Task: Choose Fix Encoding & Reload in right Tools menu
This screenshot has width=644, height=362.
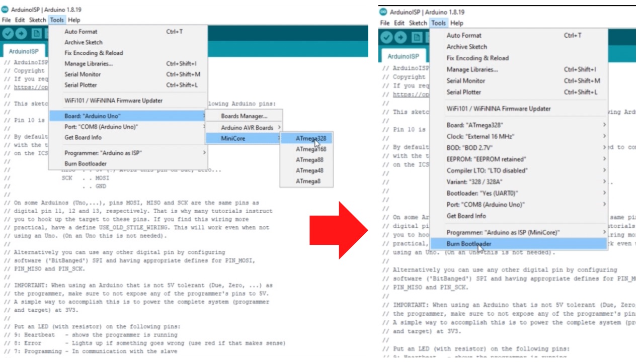Action: point(519,58)
